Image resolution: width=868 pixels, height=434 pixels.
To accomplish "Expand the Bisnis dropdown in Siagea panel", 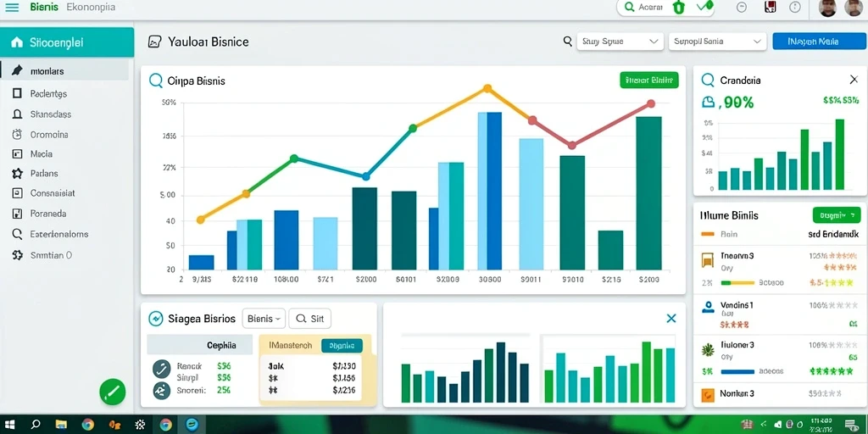I will [264, 319].
